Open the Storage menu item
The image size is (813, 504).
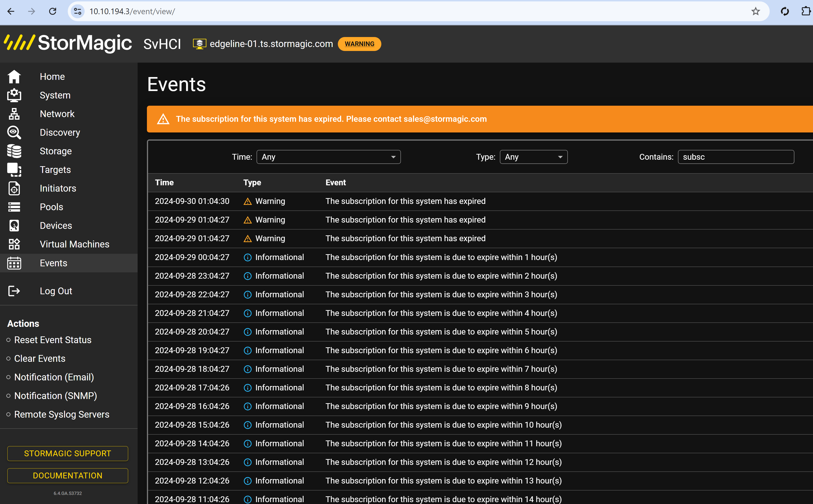(x=56, y=151)
